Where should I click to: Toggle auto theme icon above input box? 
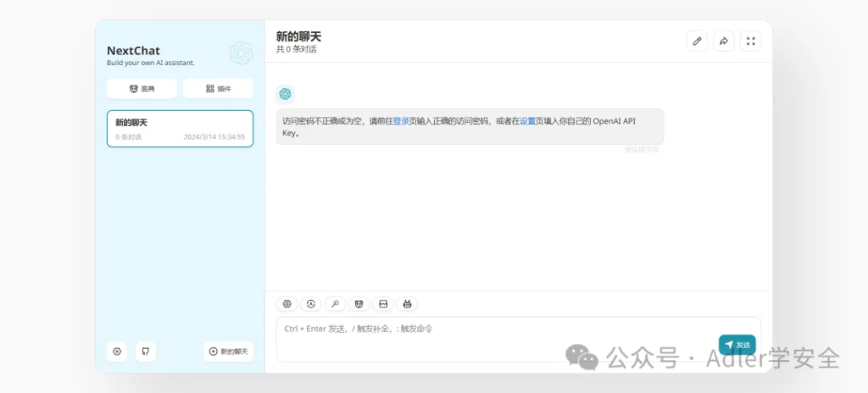click(x=310, y=304)
